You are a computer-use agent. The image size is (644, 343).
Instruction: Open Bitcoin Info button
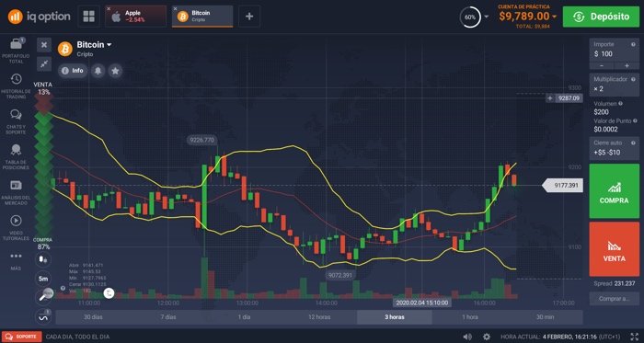pyautogui.click(x=73, y=71)
